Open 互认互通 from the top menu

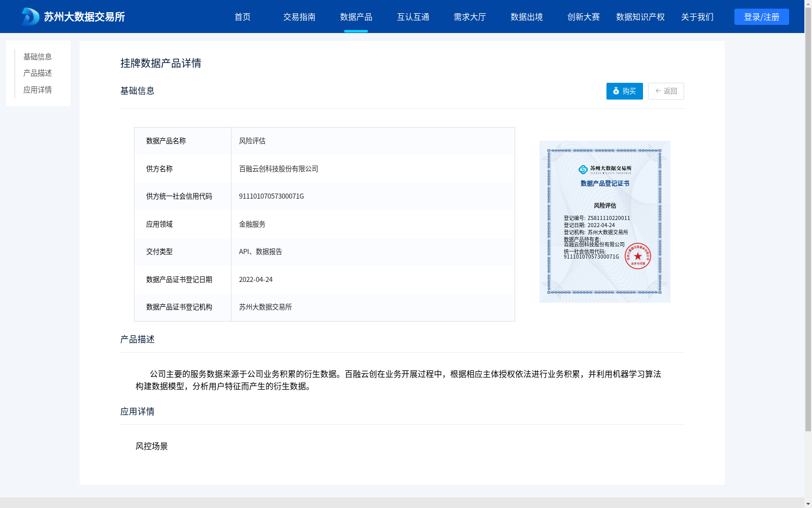coord(413,17)
